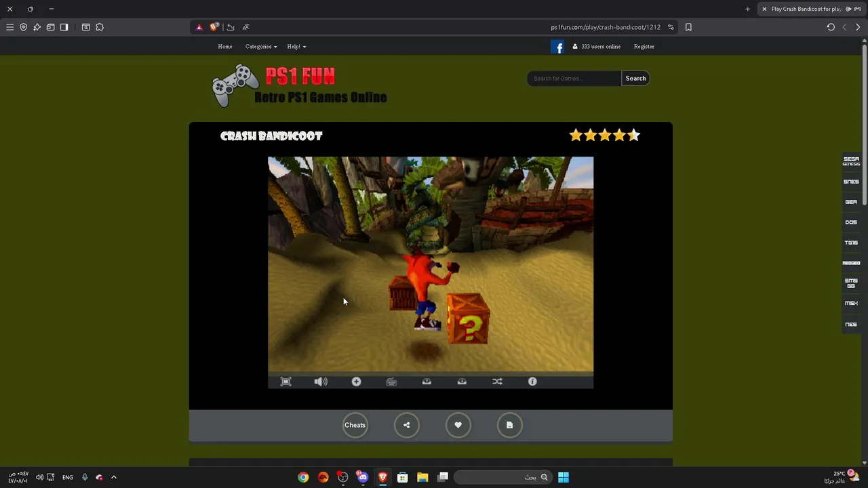Click the upload save state icon

pyautogui.click(x=427, y=382)
